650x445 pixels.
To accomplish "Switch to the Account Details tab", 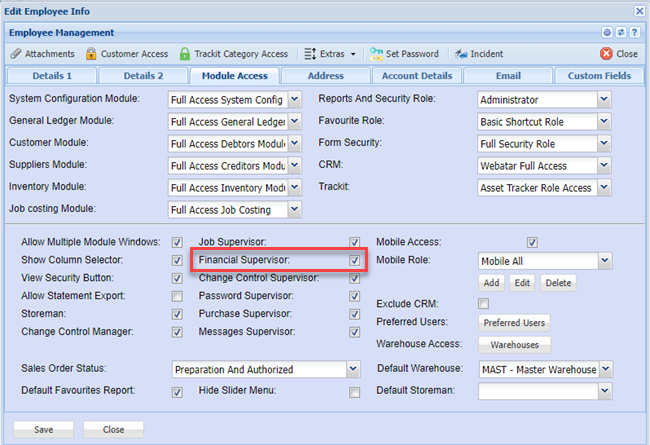I will pos(416,75).
